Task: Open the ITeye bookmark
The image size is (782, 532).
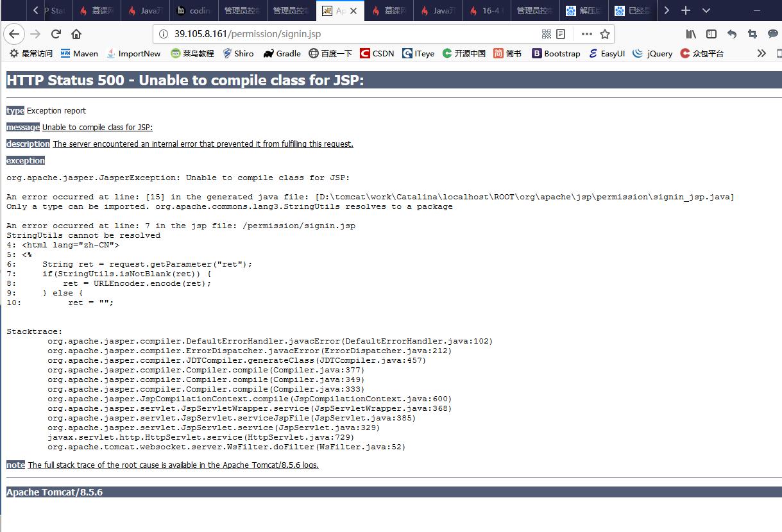Action: 420,53
